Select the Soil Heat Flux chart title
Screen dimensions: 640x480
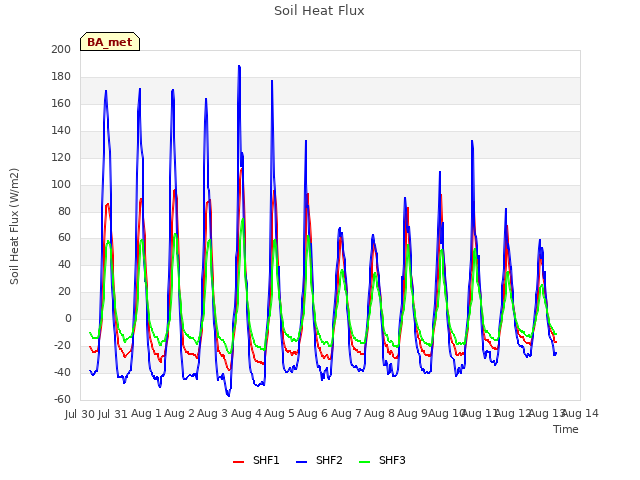(319, 11)
